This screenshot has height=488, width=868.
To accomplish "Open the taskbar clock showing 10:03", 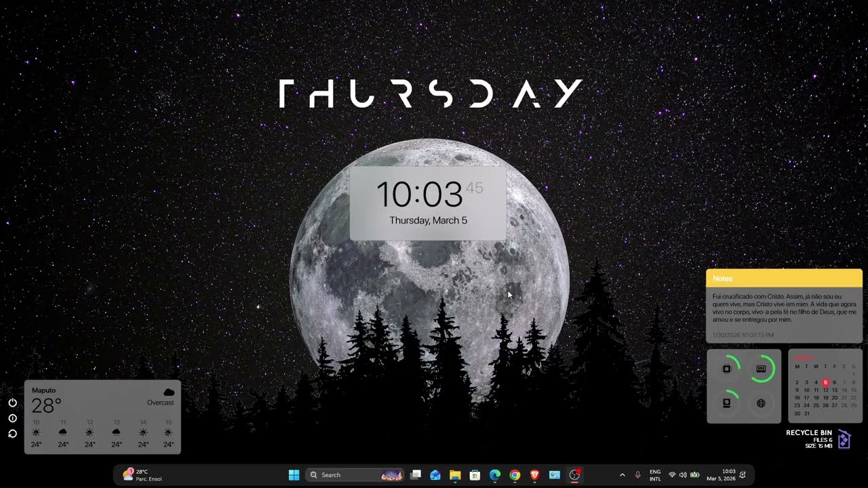I will pyautogui.click(x=721, y=475).
